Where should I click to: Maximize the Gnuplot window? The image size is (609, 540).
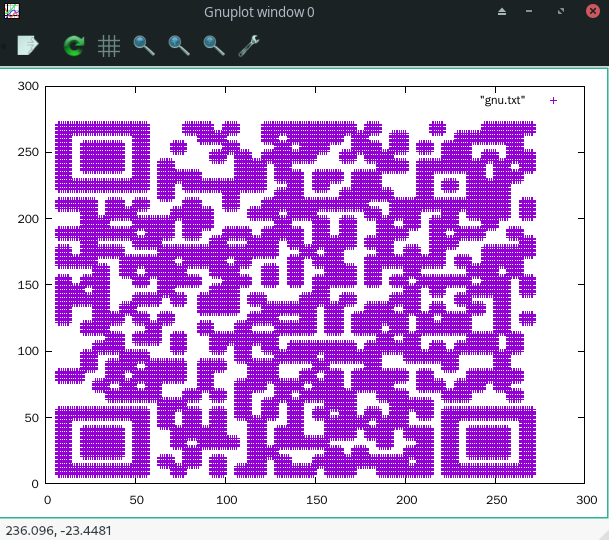click(x=561, y=11)
